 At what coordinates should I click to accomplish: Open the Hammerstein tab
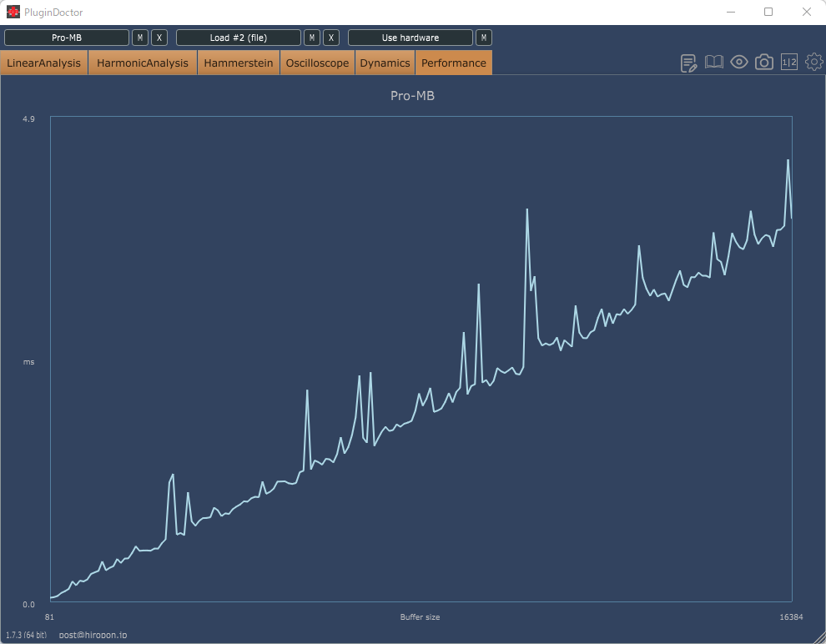coord(238,63)
